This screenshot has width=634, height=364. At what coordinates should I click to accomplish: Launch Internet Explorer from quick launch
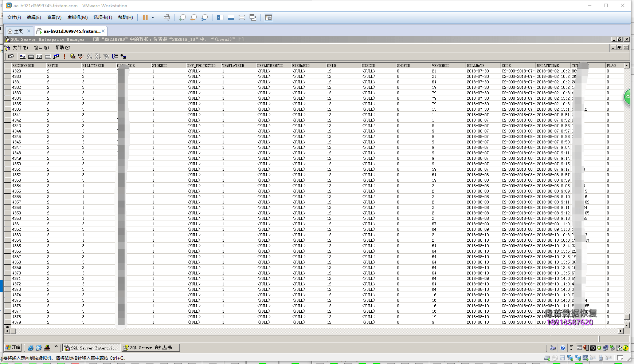pos(31,348)
